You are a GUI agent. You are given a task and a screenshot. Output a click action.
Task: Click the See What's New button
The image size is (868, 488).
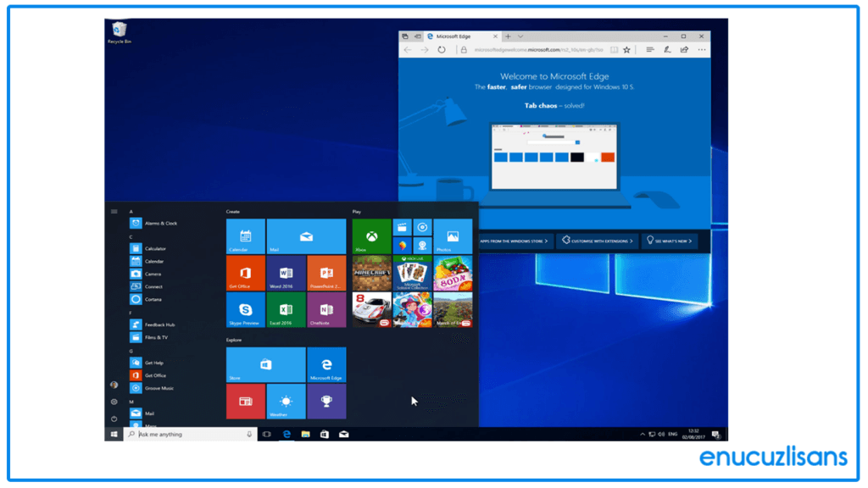[x=669, y=241]
